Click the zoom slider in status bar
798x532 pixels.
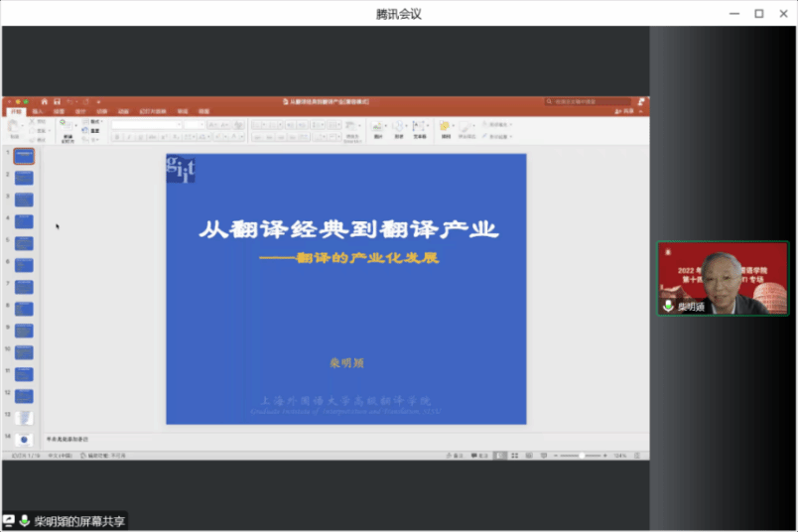[581, 456]
